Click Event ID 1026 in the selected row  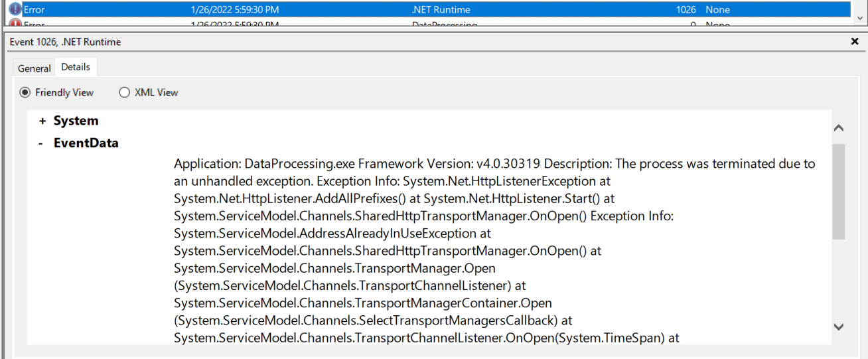click(x=686, y=10)
